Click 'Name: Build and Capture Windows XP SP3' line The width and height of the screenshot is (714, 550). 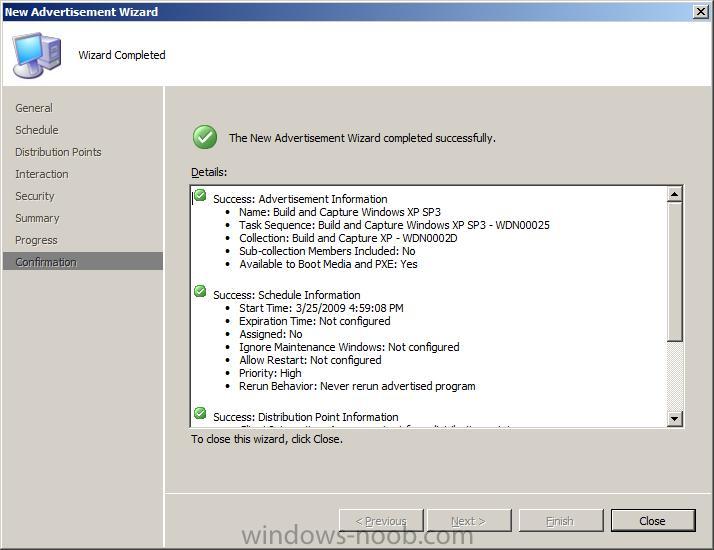click(340, 212)
